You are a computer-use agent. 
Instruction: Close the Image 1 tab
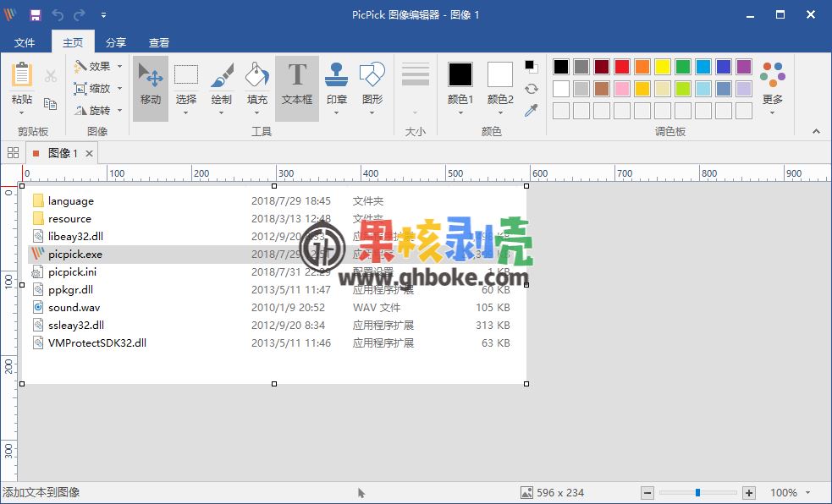click(89, 154)
